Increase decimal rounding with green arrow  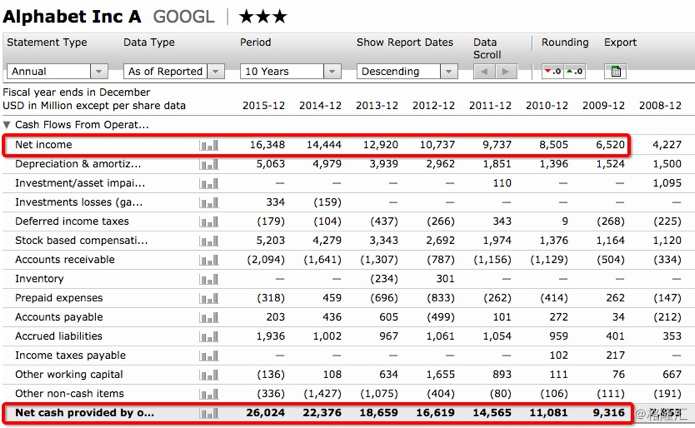pos(574,71)
